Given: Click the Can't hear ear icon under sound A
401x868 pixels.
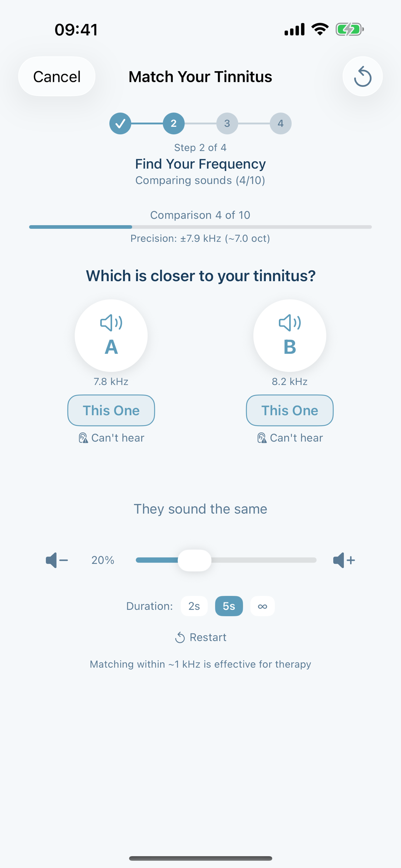Looking at the screenshot, I should pos(83,437).
